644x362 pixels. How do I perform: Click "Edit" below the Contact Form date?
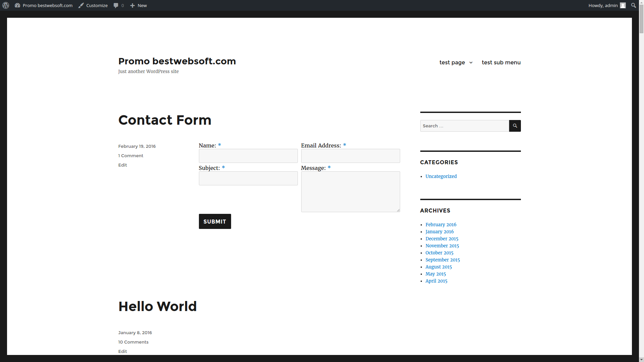tap(122, 165)
